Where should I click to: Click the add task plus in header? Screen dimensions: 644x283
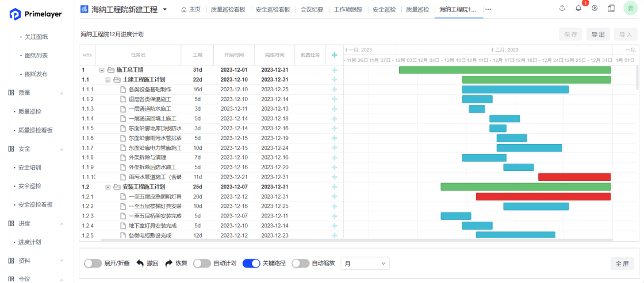[x=334, y=55]
